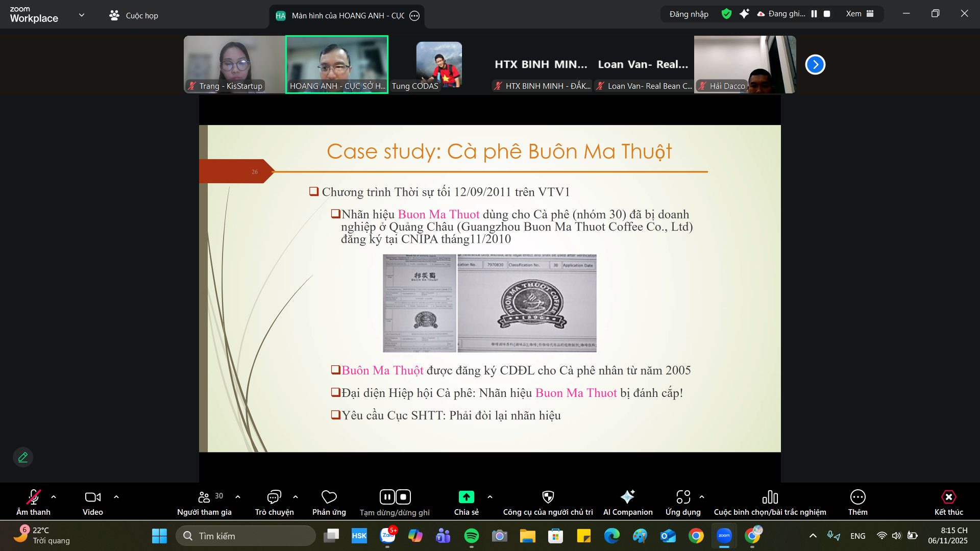Click the annotation pencil icon
This screenshot has height=551, width=980.
tap(23, 457)
